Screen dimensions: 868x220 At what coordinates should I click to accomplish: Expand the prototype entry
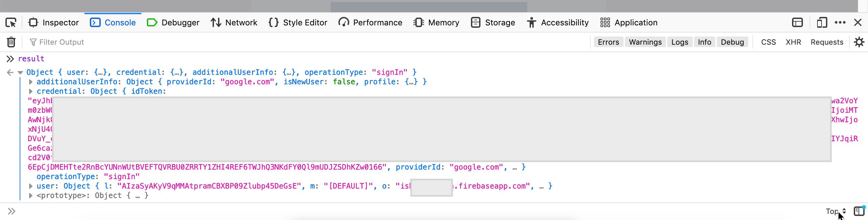point(31,196)
